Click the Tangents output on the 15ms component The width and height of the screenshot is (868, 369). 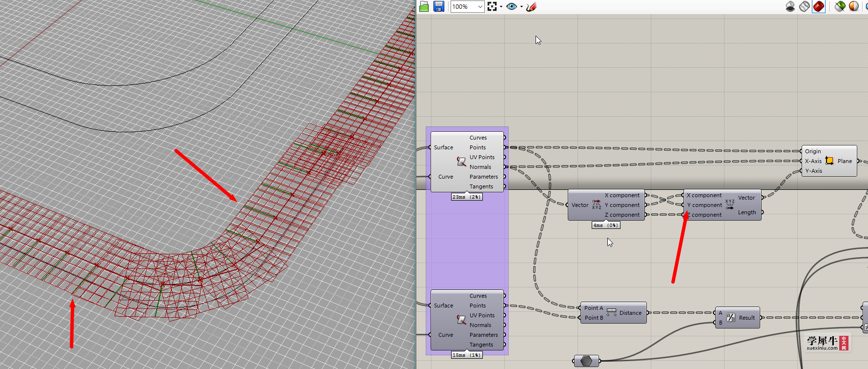tap(481, 345)
